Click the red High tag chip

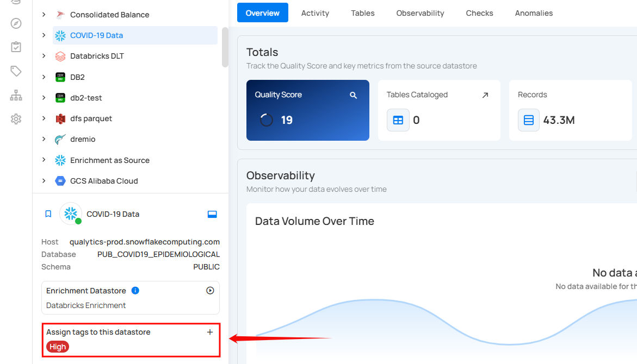click(58, 347)
